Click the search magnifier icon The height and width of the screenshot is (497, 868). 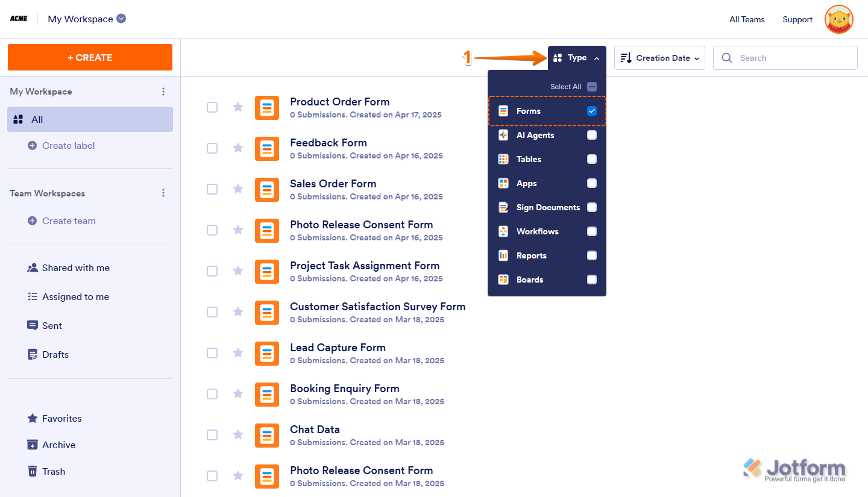tap(727, 58)
